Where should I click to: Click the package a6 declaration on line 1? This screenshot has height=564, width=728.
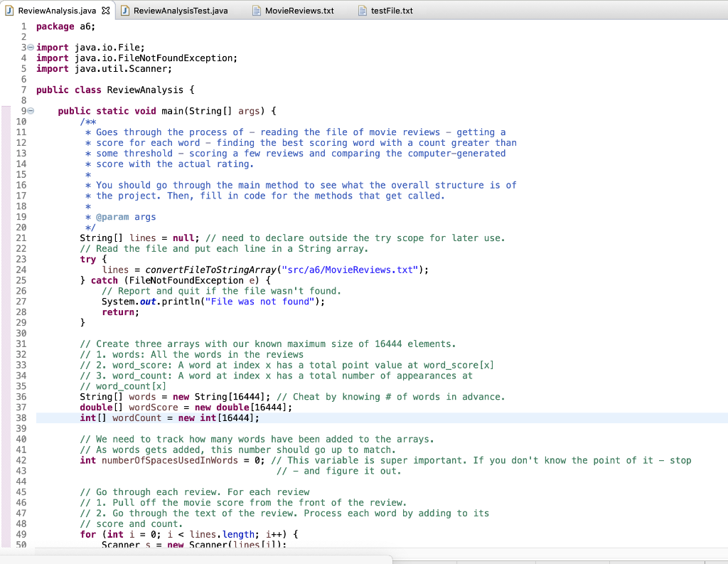click(68, 26)
